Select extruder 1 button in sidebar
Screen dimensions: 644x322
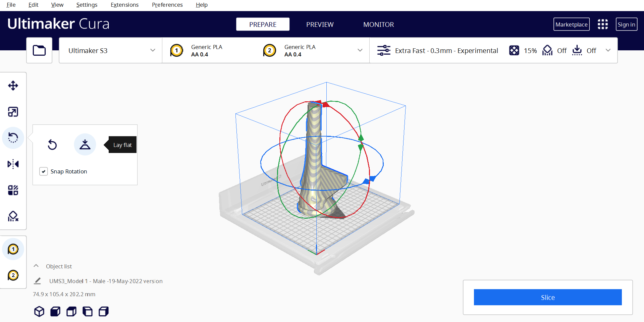13,249
